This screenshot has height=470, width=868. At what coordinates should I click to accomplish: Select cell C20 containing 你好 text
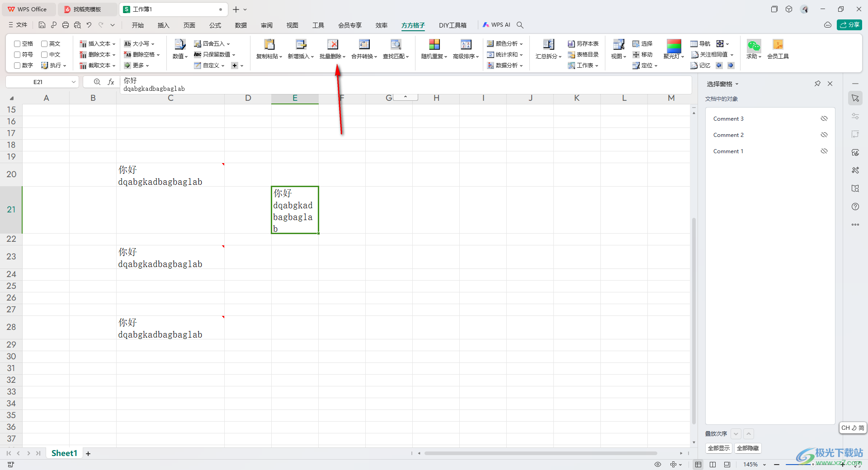170,174
